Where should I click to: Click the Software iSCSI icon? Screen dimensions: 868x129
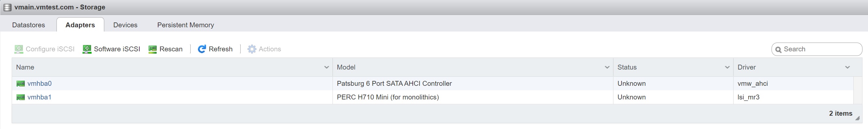pos(87,49)
